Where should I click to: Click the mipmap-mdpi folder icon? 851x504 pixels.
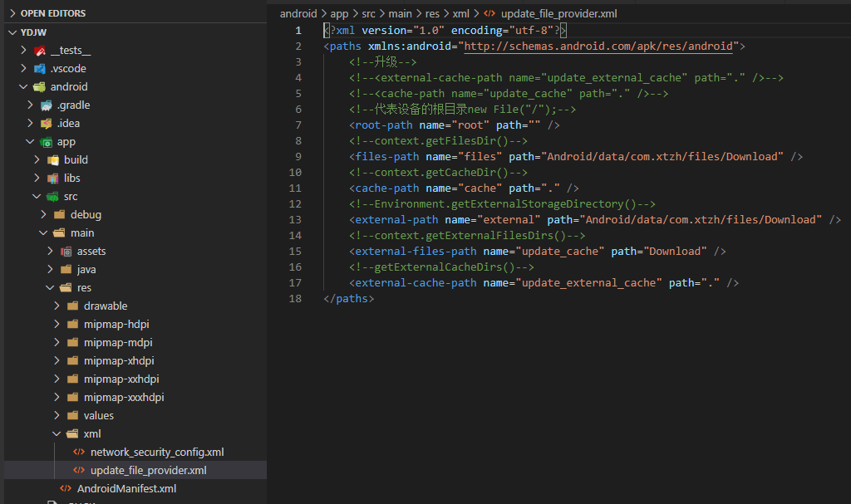click(x=73, y=342)
